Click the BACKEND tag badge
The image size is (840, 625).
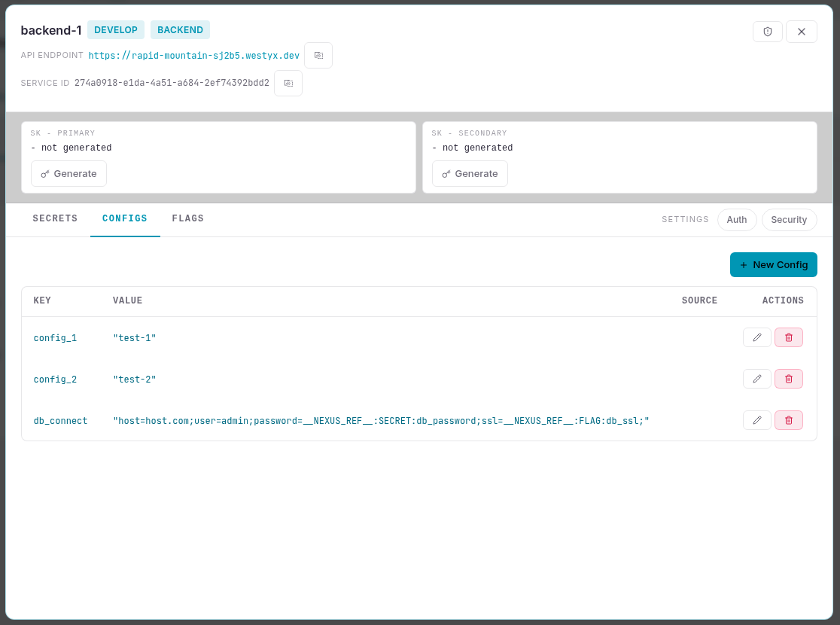point(180,30)
